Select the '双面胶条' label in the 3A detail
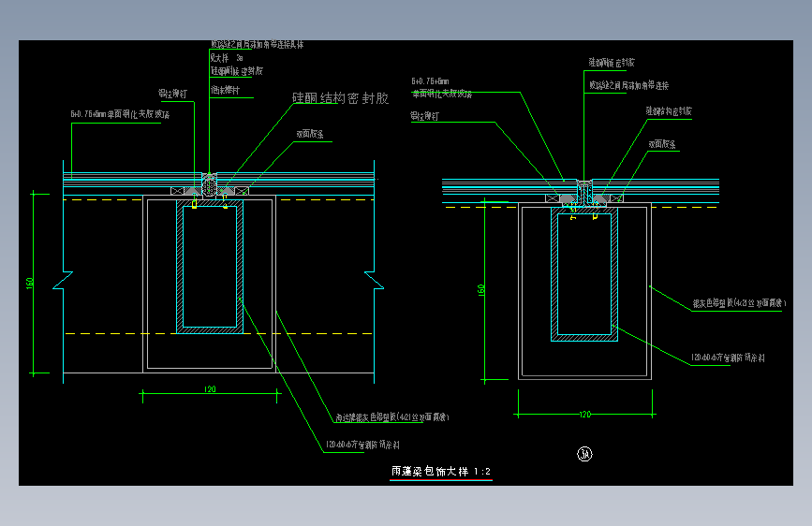 click(662, 144)
